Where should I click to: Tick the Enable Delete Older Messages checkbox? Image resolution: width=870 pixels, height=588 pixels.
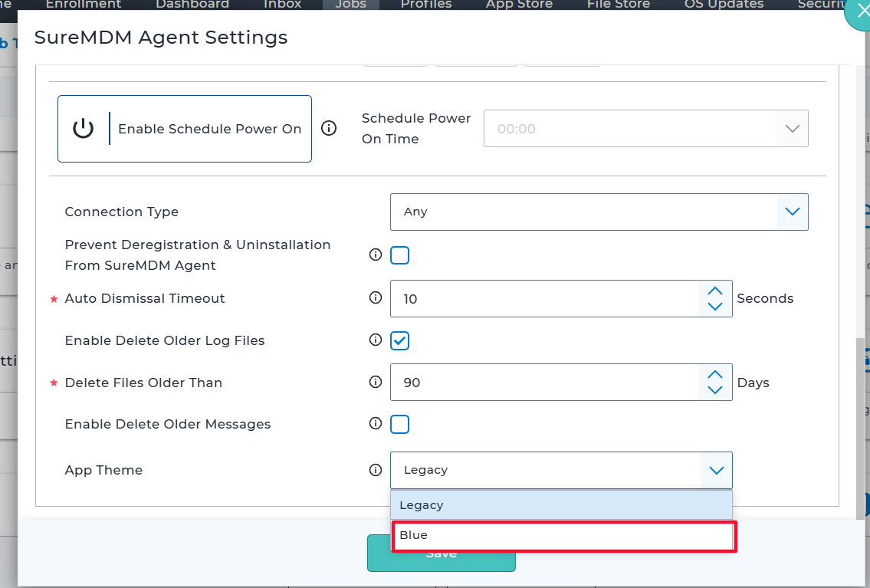click(x=399, y=424)
